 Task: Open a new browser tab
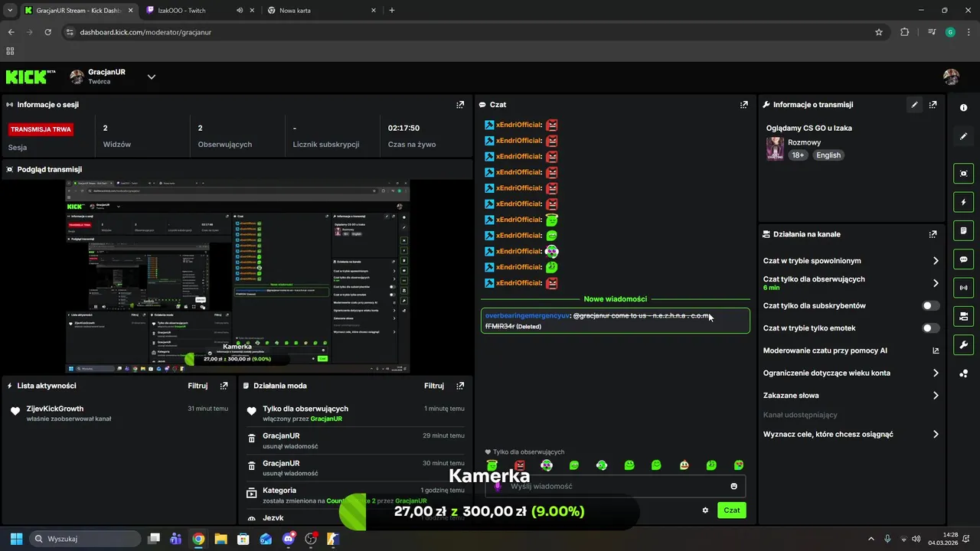392,11
